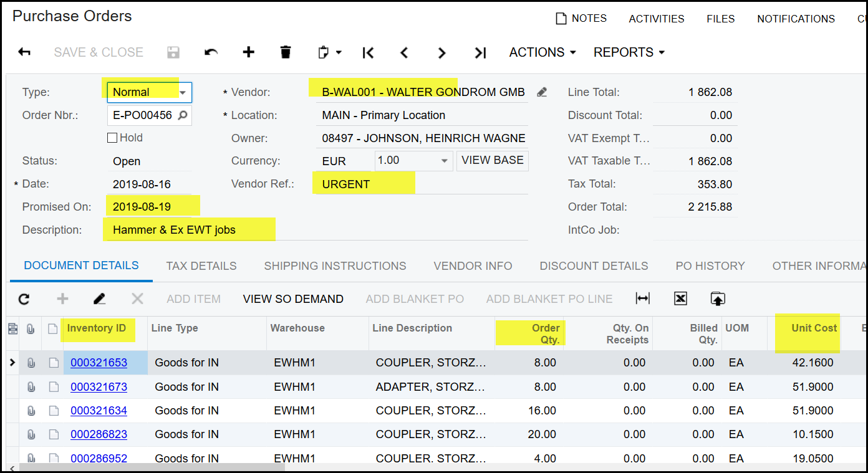Click the back arrow icon in toolbar

(24, 52)
